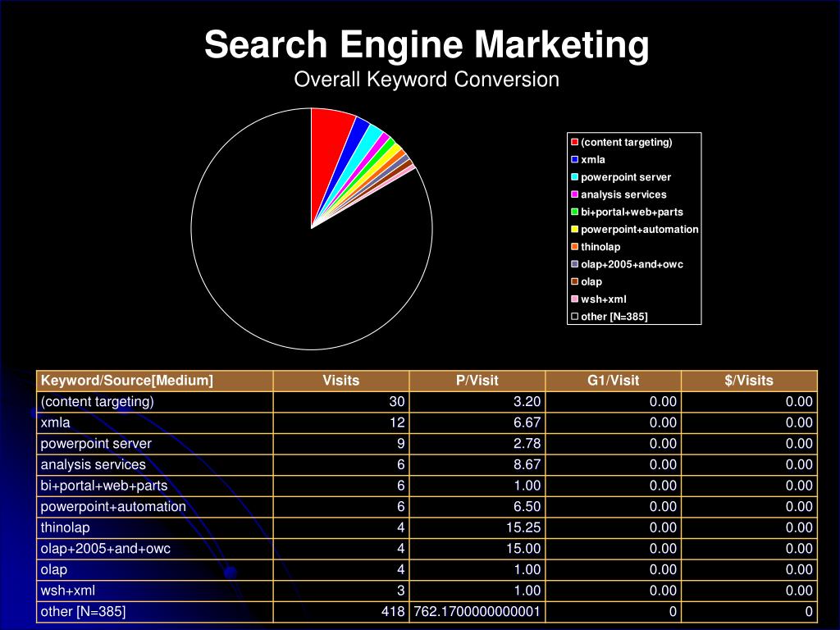Click P/Visit value 15.00
This screenshot has height=630, width=840.
point(523,549)
